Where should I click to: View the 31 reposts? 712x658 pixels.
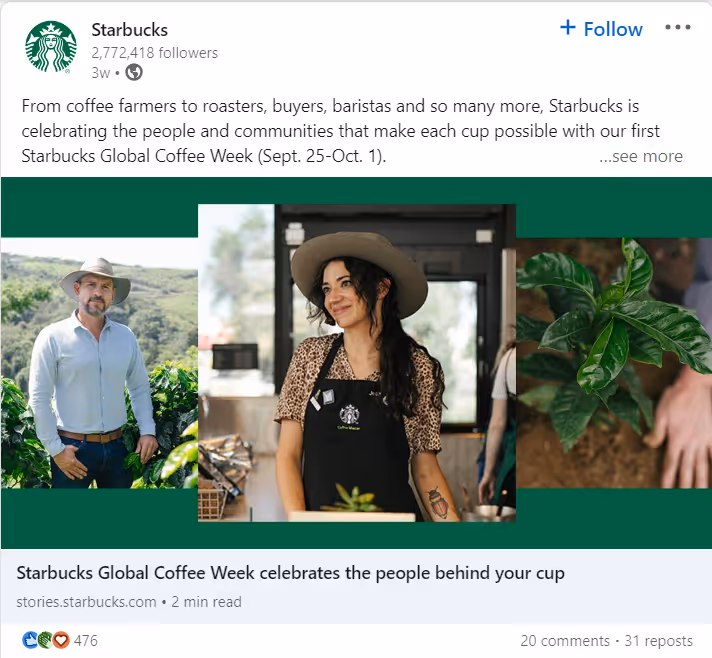(658, 641)
